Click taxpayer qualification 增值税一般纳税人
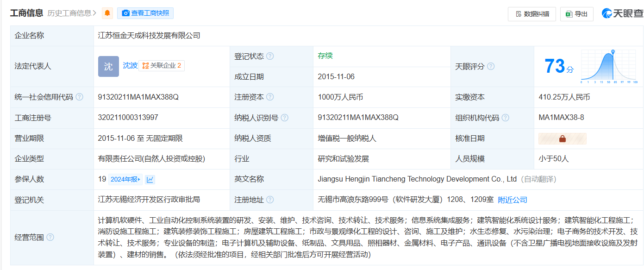The image size is (644, 270). pyautogui.click(x=347, y=138)
